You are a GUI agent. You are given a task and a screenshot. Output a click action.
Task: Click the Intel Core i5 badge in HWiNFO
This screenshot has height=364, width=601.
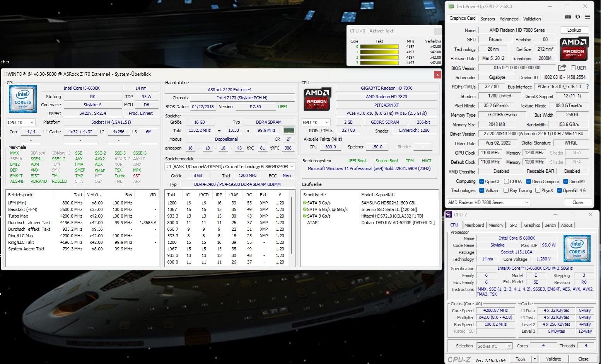click(x=23, y=99)
